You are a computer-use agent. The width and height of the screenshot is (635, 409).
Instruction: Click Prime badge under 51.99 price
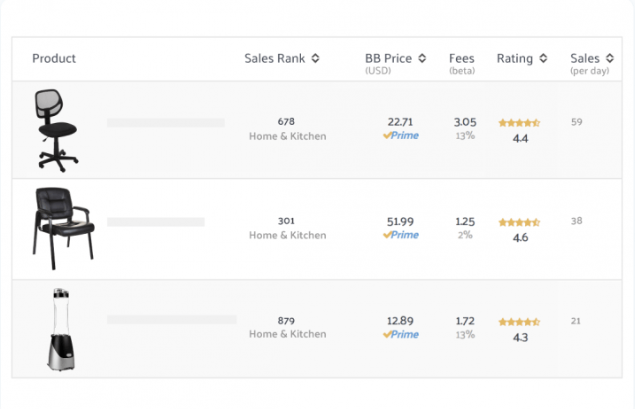click(x=401, y=235)
